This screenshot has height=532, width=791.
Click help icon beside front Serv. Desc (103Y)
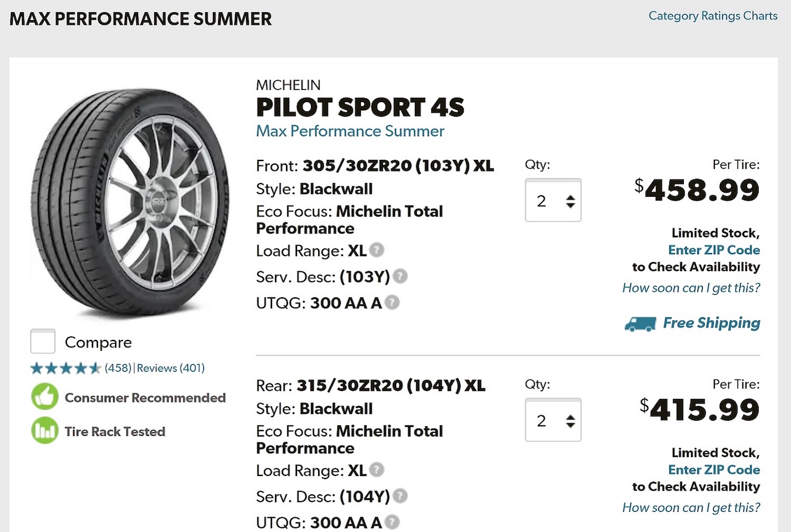pos(400,276)
